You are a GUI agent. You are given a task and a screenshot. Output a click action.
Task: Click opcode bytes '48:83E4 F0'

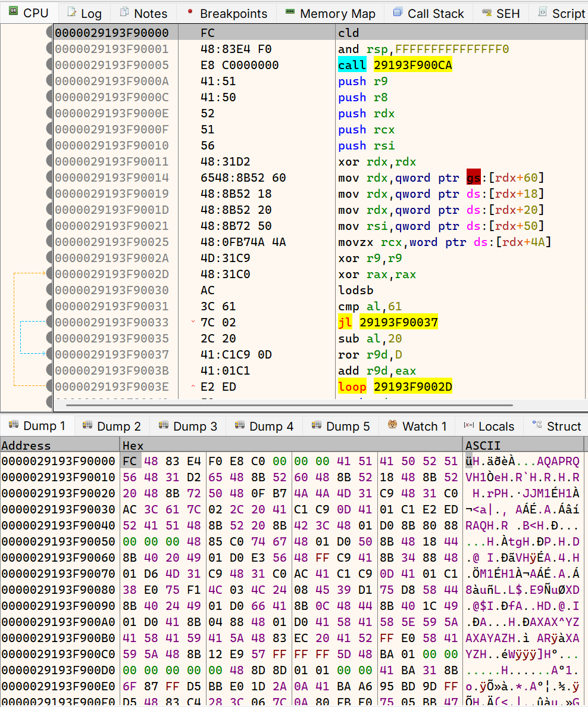[x=236, y=49]
